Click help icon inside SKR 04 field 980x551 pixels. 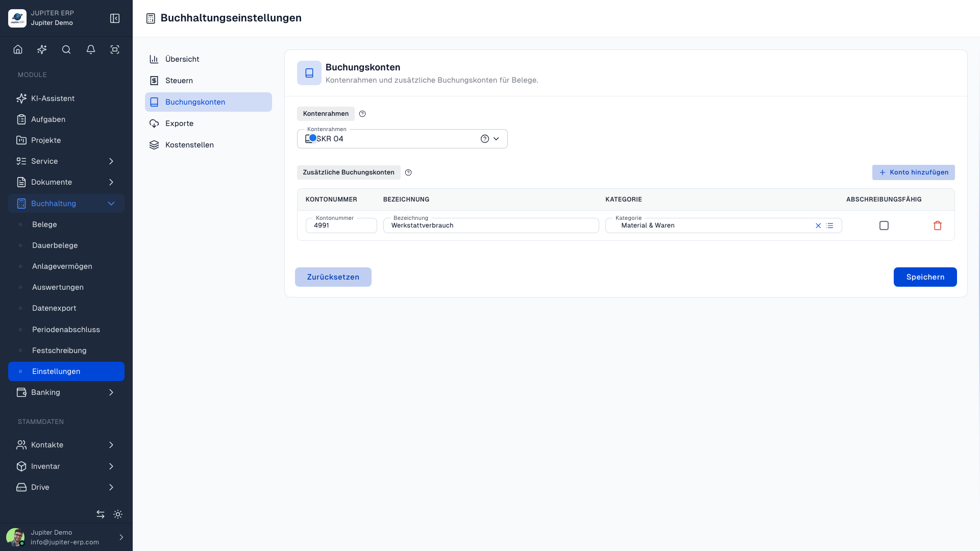point(485,139)
